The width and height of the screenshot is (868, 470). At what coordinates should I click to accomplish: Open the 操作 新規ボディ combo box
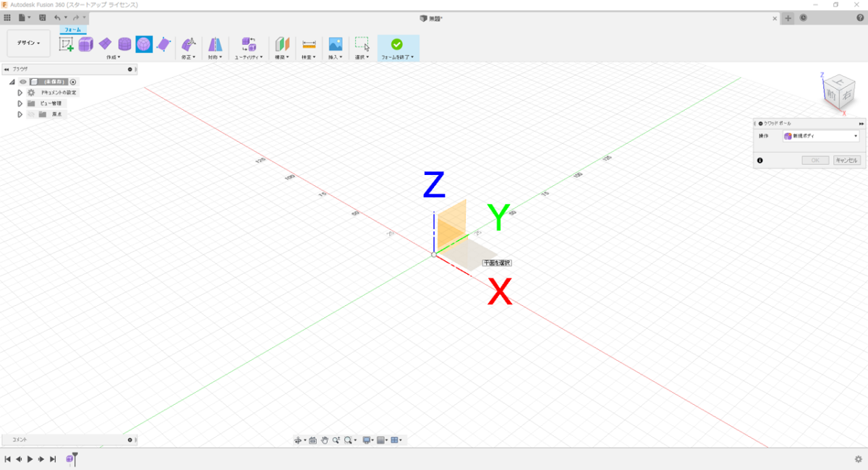pyautogui.click(x=822, y=136)
